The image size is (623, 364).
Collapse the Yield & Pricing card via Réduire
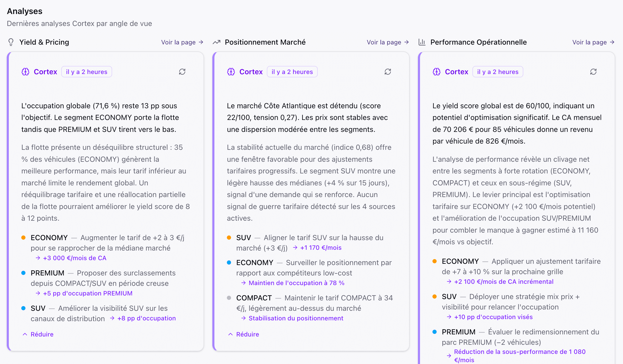pyautogui.click(x=42, y=334)
